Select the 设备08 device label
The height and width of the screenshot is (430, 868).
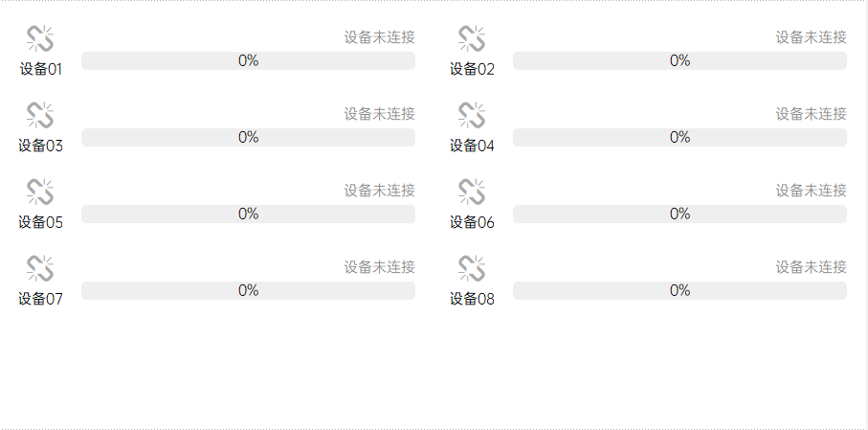click(472, 299)
